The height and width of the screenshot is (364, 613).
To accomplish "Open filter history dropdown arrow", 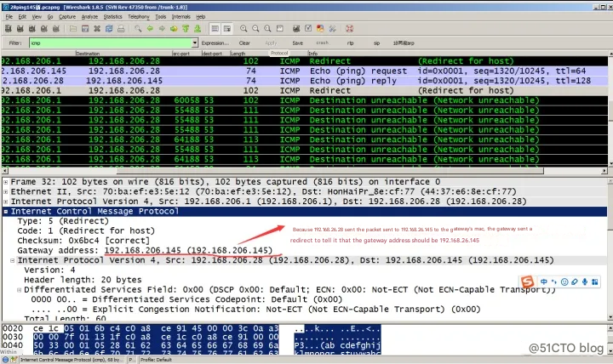I will click(195, 43).
